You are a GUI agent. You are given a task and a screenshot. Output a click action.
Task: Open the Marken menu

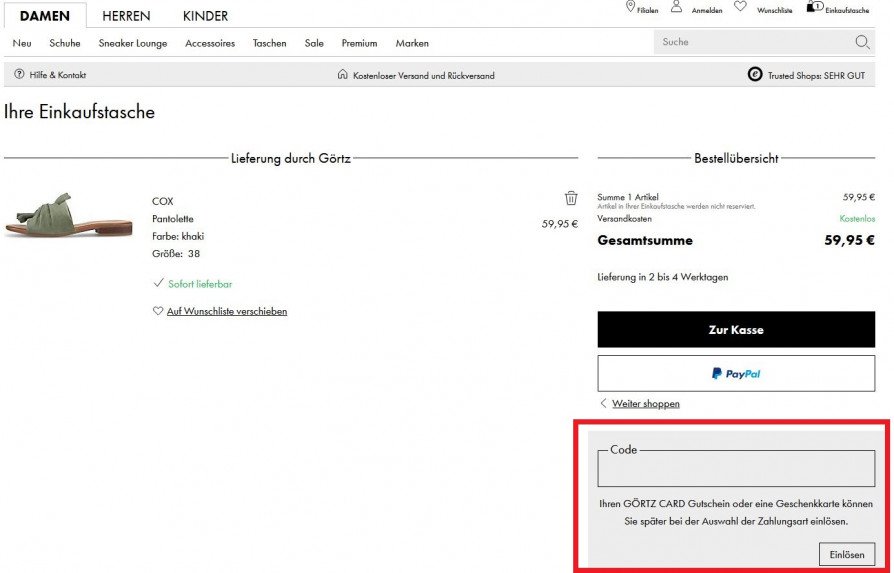coord(412,43)
